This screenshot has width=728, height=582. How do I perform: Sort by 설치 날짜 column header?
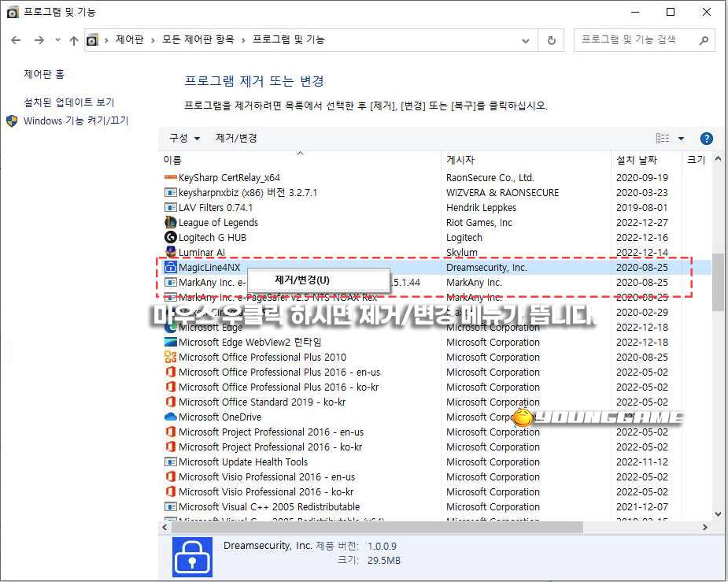(637, 160)
